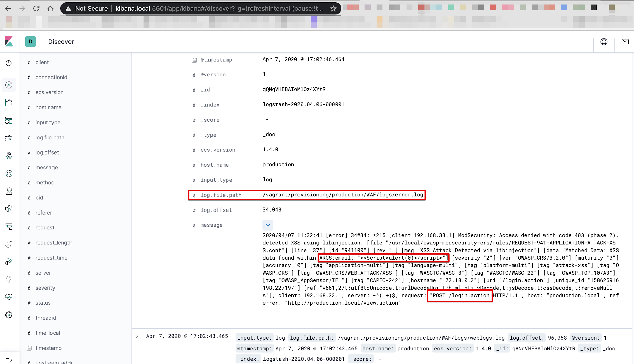Click the Discover breadcrumb title
The width and height of the screenshot is (634, 364).
61,42
